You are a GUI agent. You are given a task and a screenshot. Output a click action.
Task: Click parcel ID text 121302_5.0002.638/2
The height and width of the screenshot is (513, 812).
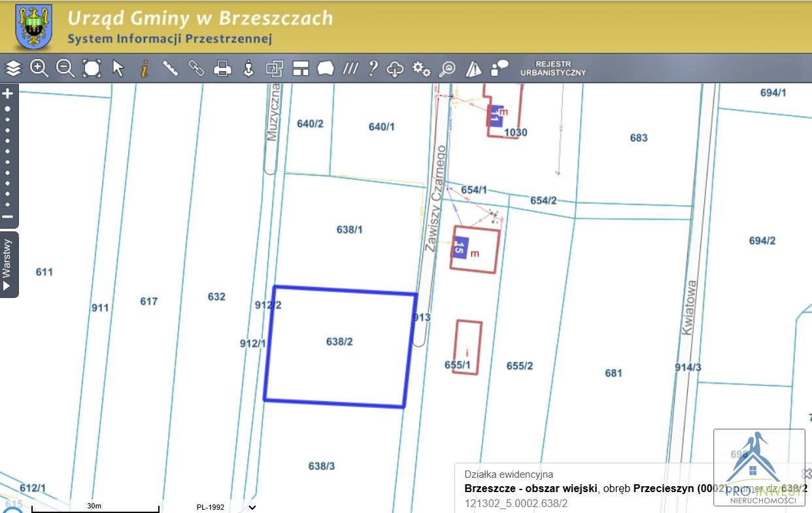tap(516, 503)
